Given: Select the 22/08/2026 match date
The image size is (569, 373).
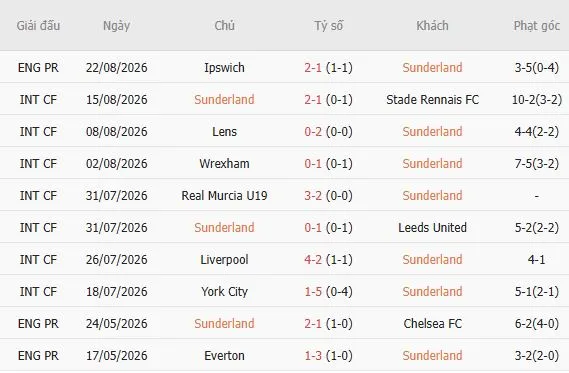Looking at the screenshot, I should [116, 68].
